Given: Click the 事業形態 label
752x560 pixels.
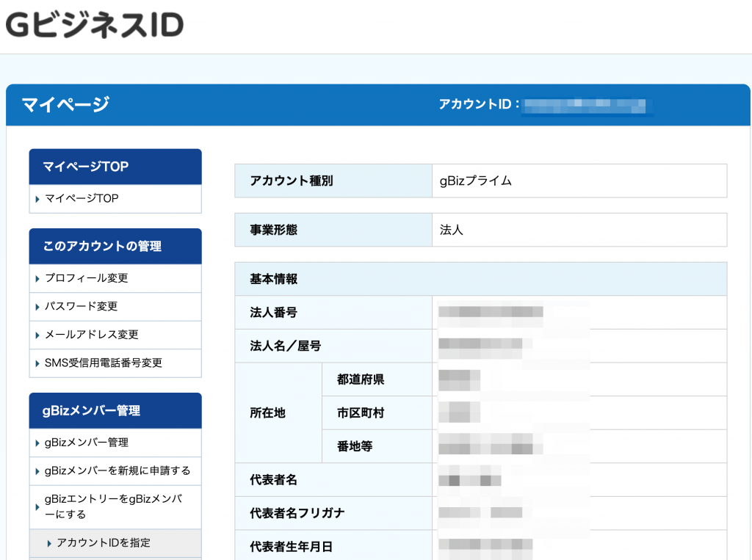Looking at the screenshot, I should (273, 230).
